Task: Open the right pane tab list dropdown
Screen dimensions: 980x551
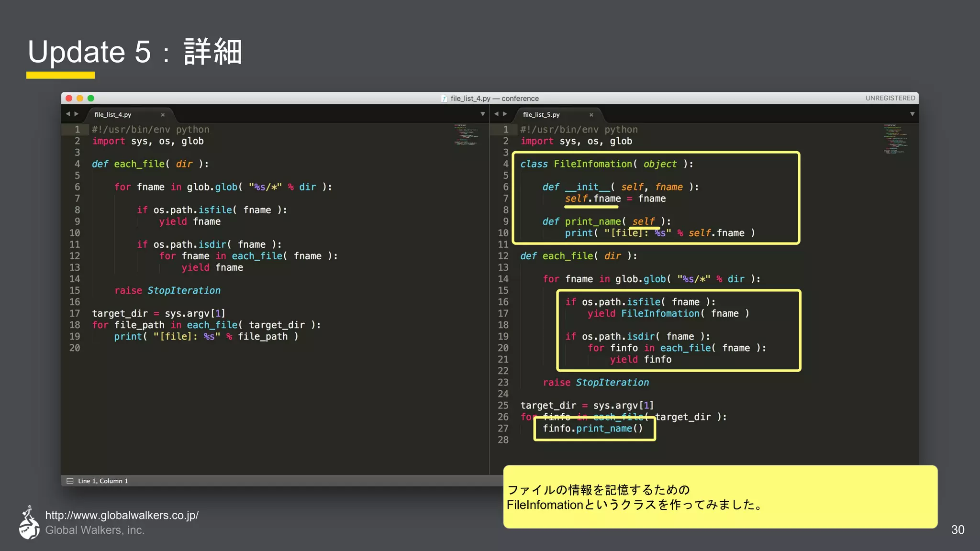Action: [x=912, y=114]
